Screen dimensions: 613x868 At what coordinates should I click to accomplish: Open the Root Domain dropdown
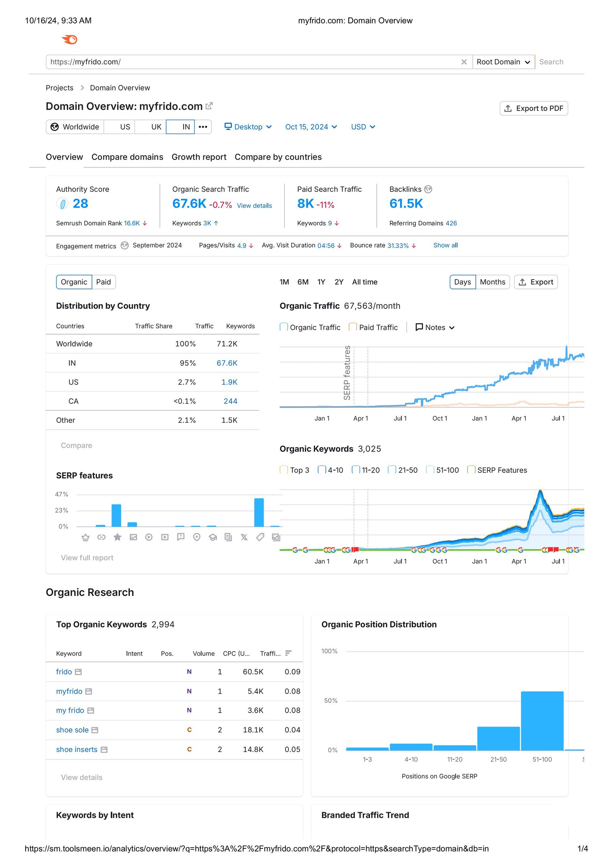[x=503, y=62]
